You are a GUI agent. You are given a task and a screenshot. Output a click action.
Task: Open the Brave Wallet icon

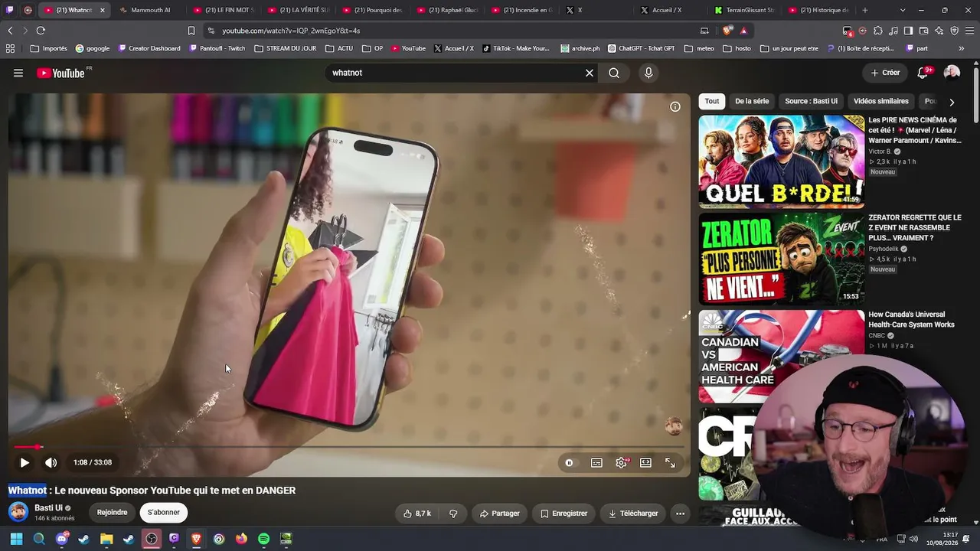coord(924,31)
